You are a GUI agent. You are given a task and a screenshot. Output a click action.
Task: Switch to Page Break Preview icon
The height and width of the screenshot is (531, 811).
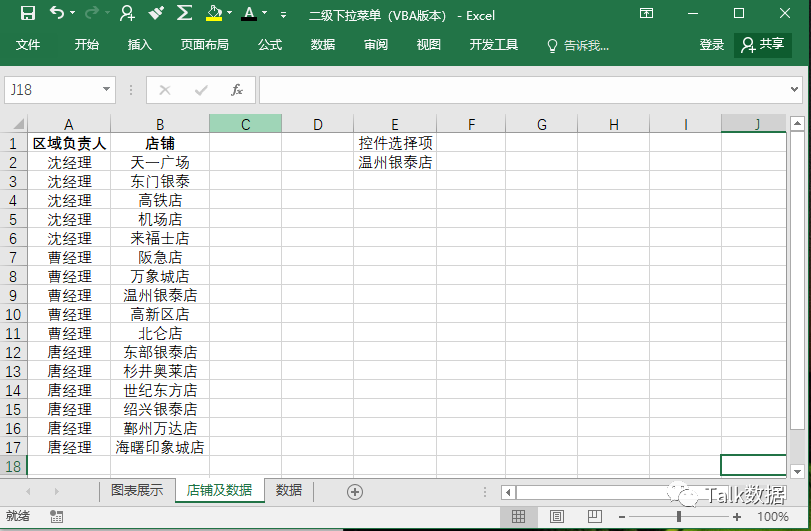[x=595, y=517]
